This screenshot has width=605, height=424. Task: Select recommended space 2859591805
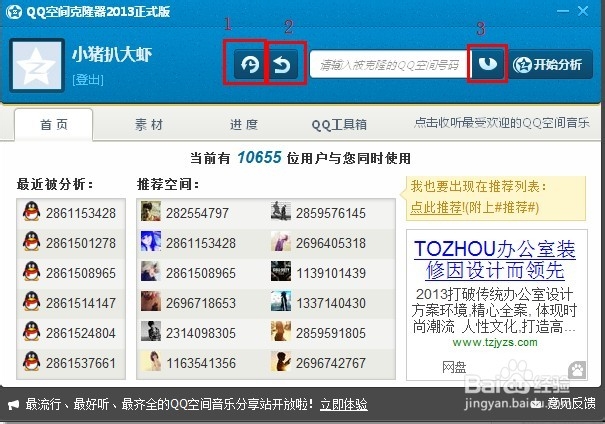click(331, 333)
